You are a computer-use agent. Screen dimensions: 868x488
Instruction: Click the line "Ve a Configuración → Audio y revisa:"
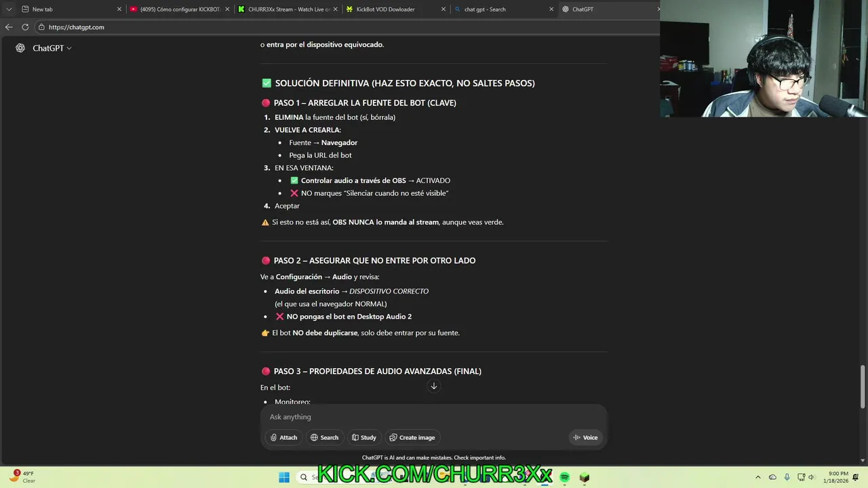(x=319, y=277)
